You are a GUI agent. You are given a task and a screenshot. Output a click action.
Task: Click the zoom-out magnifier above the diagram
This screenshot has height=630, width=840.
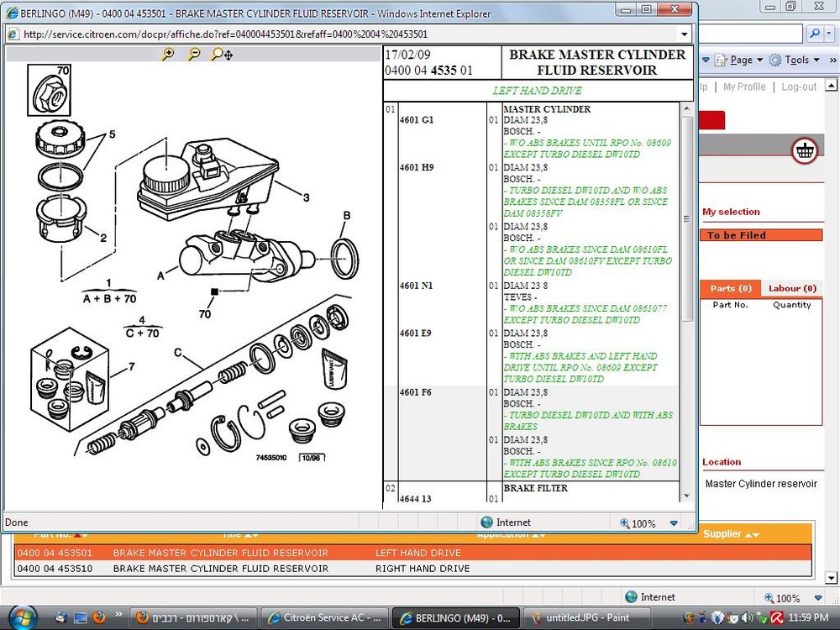point(194,54)
